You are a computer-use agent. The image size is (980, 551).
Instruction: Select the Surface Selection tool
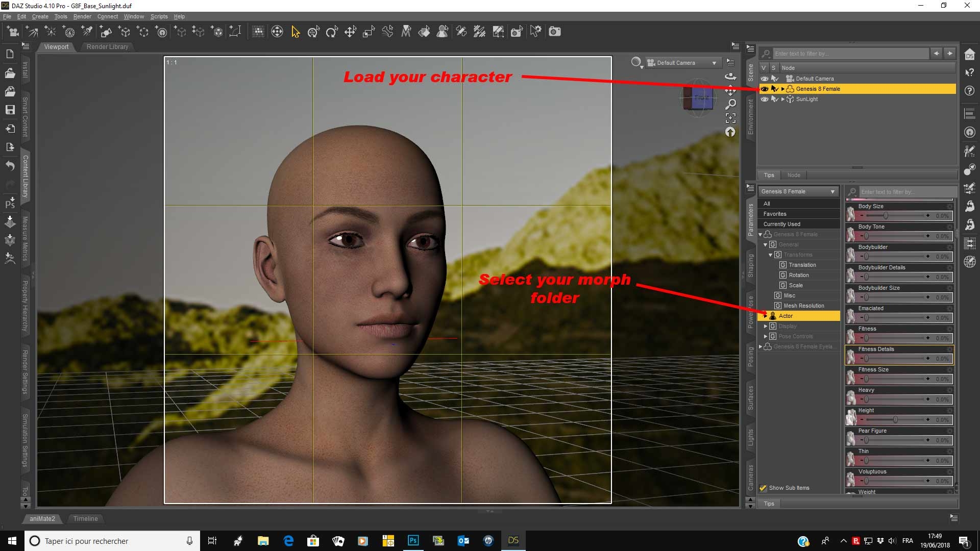[x=424, y=32]
